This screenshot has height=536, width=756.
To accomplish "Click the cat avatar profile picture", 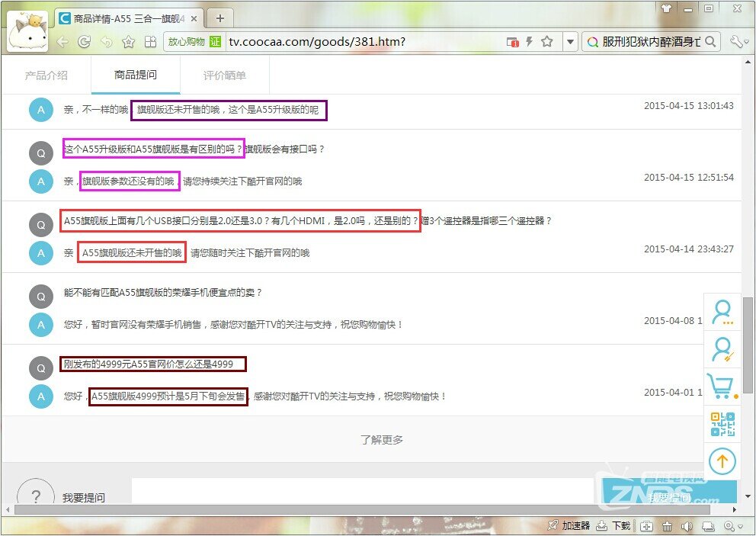I will pos(28,31).
